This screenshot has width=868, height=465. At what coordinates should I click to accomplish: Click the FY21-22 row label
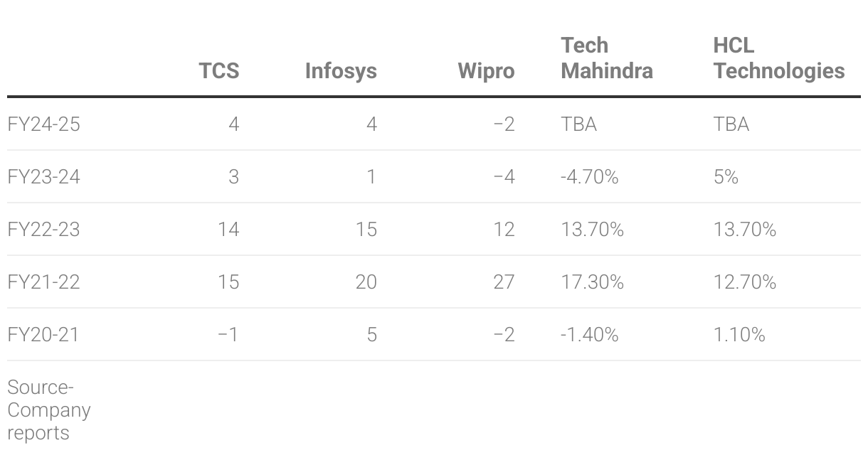(x=44, y=282)
